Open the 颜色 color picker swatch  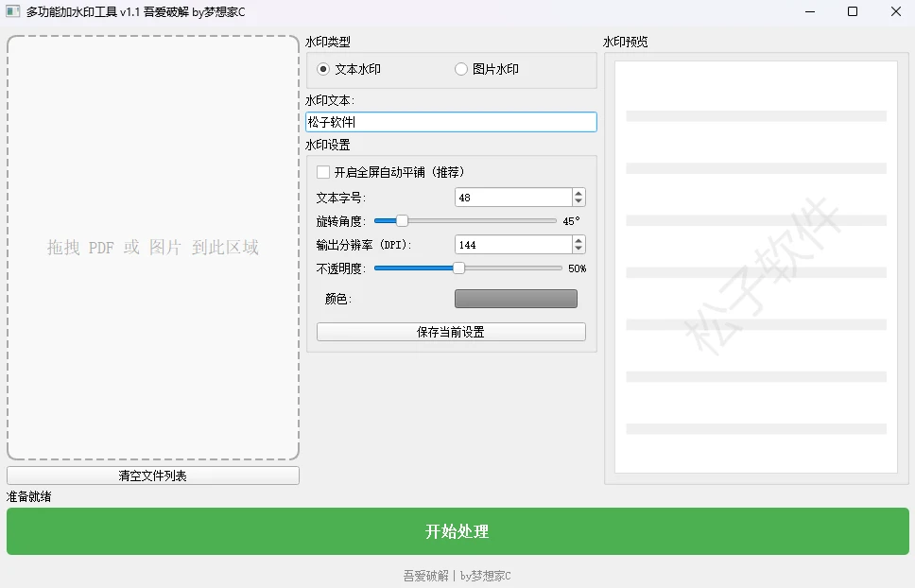pos(515,298)
